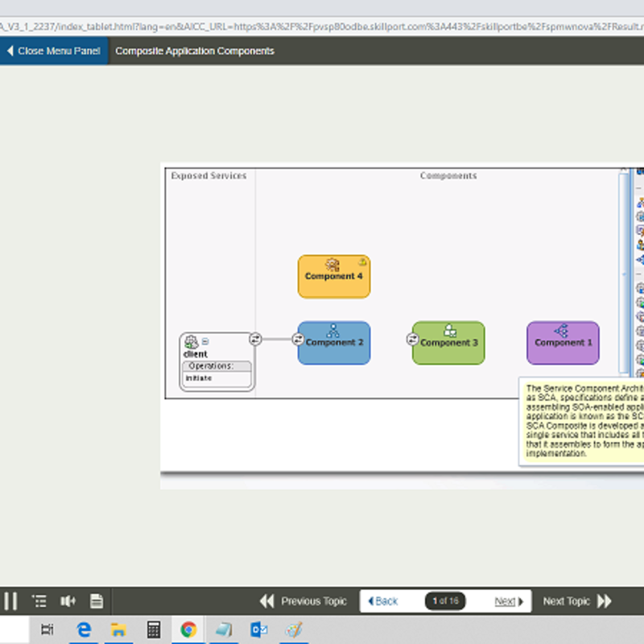Click the Component 3 blocks icon

point(450,331)
